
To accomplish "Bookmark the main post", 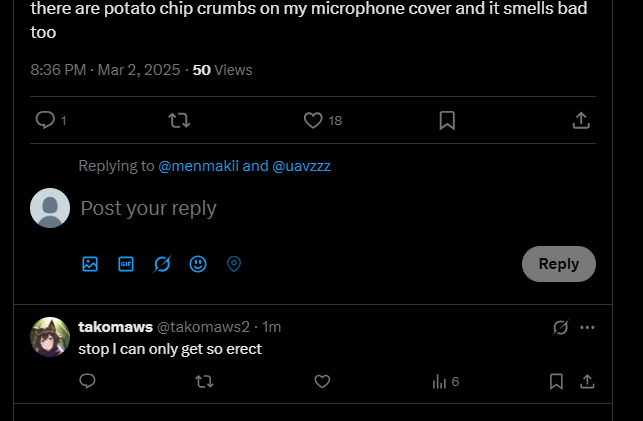I will click(x=447, y=120).
